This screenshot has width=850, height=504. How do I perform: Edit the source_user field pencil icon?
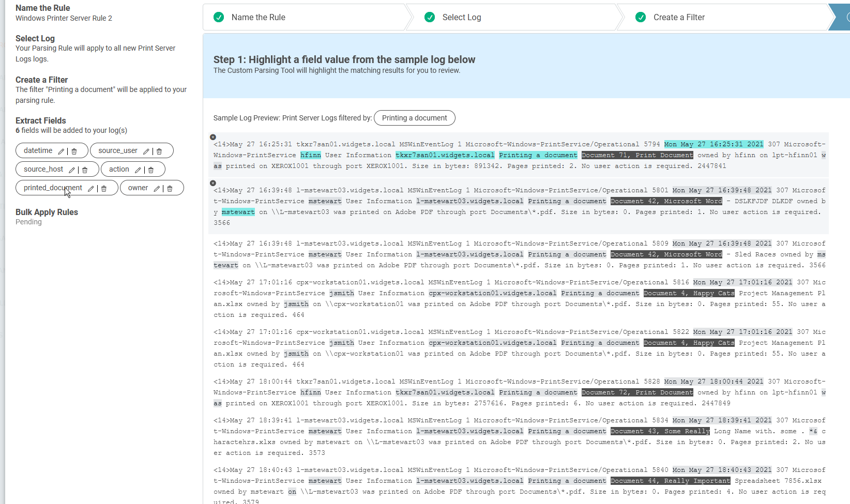click(146, 151)
